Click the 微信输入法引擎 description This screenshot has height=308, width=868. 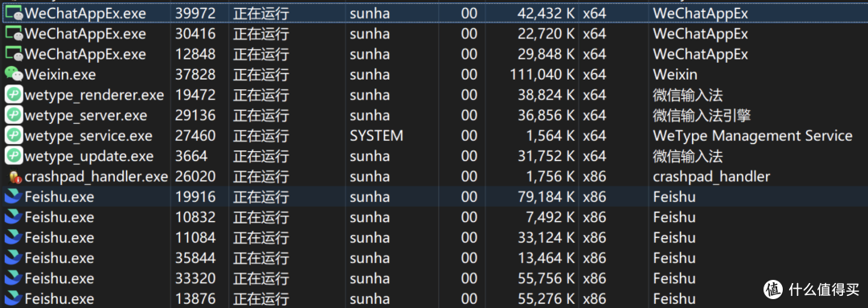pyautogui.click(x=702, y=115)
